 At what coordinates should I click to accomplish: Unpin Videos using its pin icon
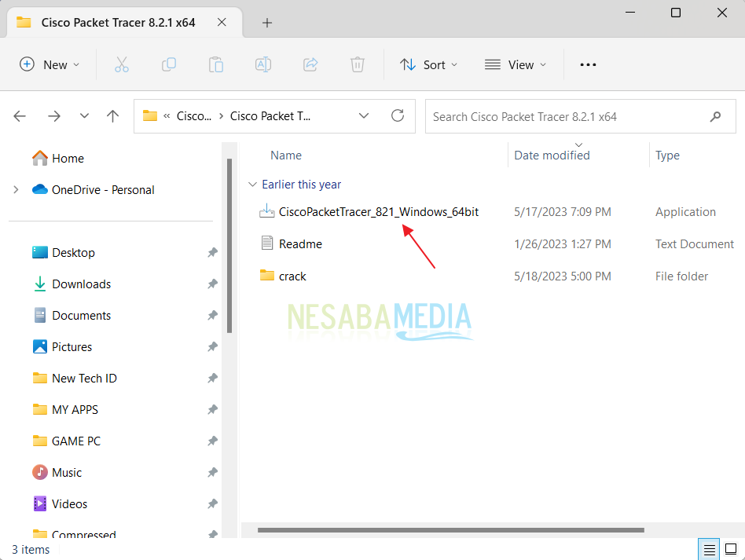pyautogui.click(x=212, y=503)
